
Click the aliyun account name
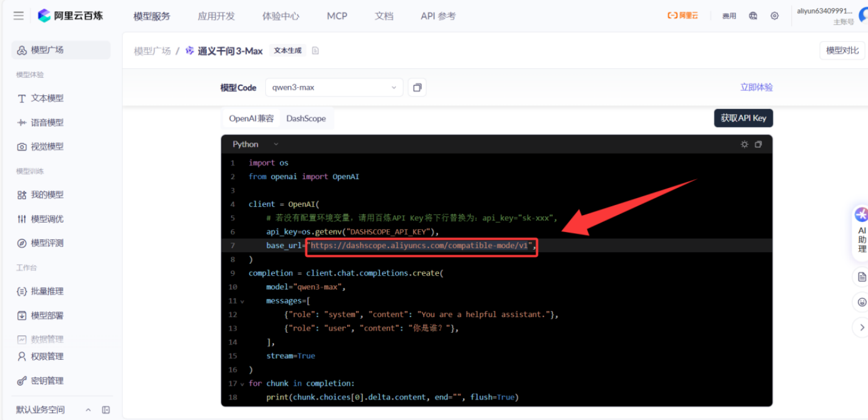pyautogui.click(x=825, y=11)
